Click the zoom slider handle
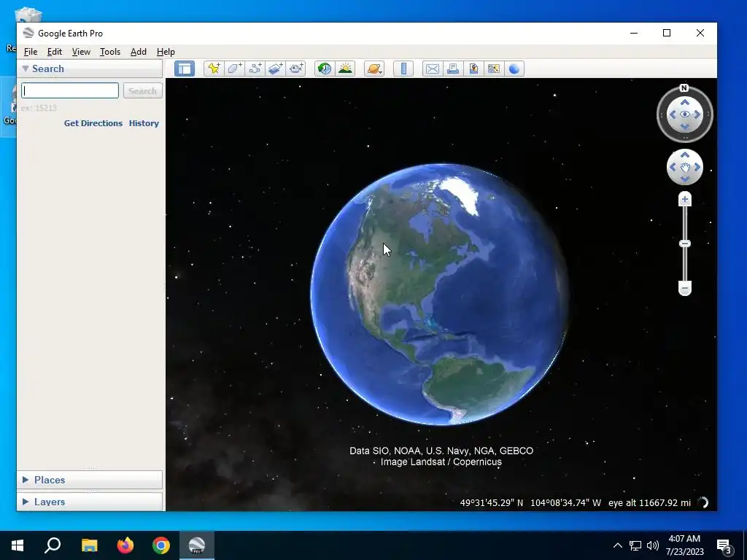This screenshot has width=747, height=560. [684, 244]
